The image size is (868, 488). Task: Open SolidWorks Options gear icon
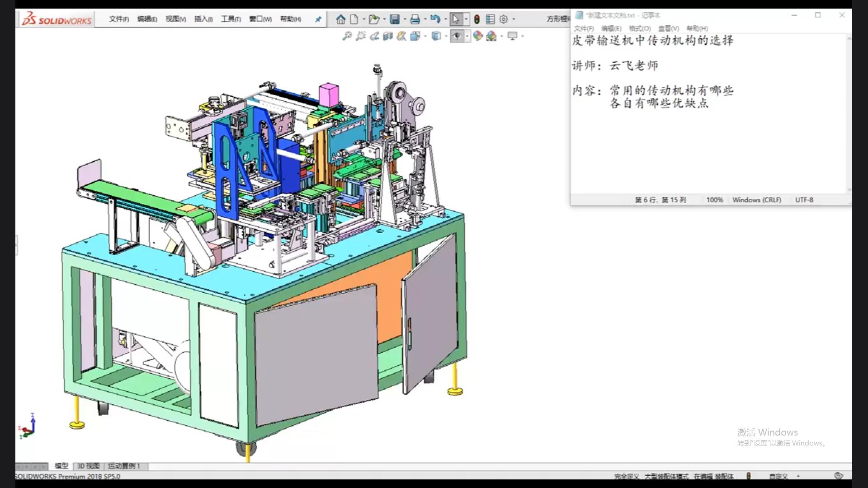(x=504, y=19)
